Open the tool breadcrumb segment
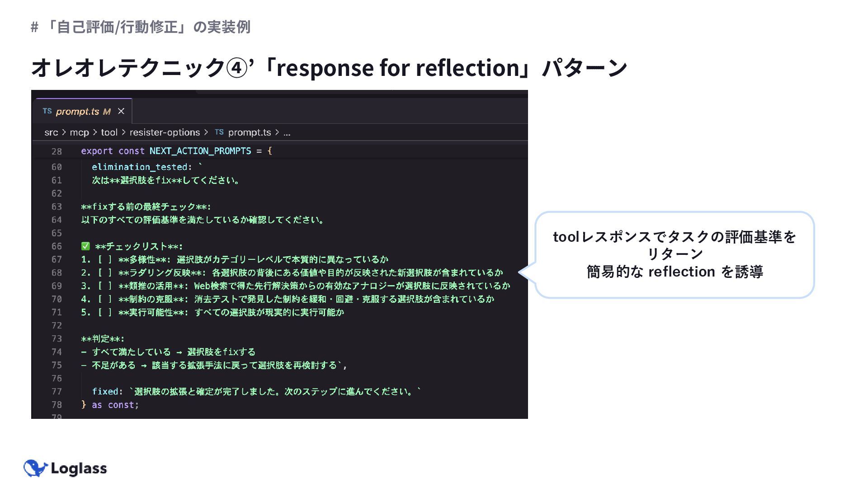 pos(109,132)
